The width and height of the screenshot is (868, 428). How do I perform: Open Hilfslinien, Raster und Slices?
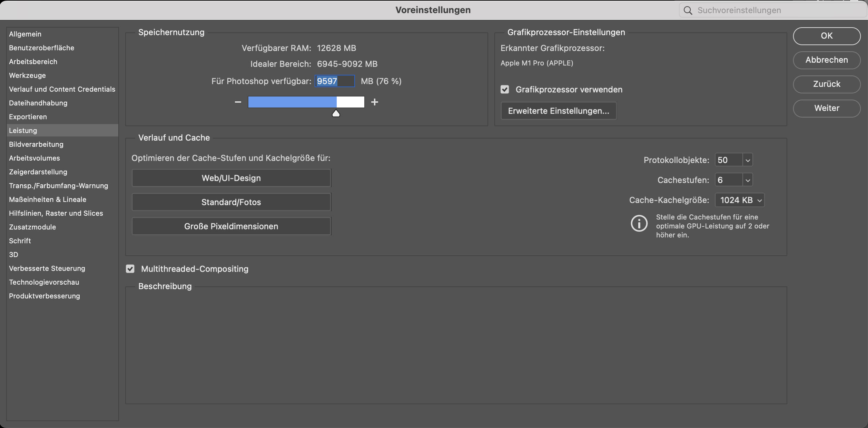click(x=62, y=213)
